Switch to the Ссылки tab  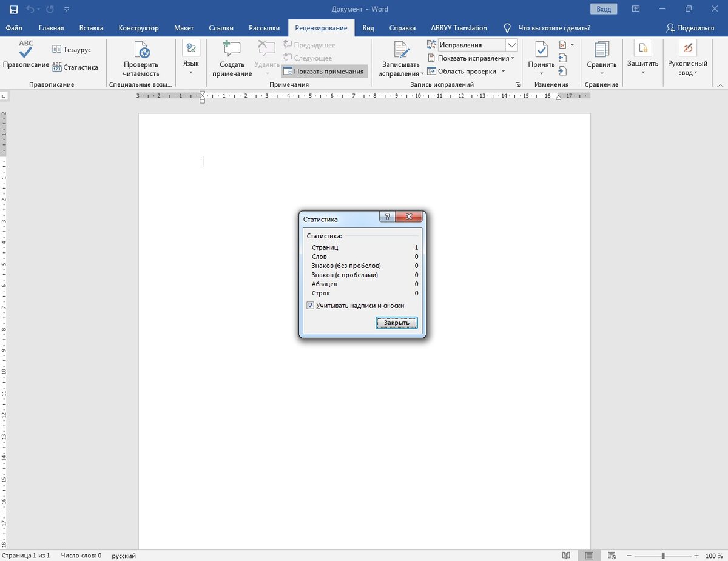click(221, 28)
